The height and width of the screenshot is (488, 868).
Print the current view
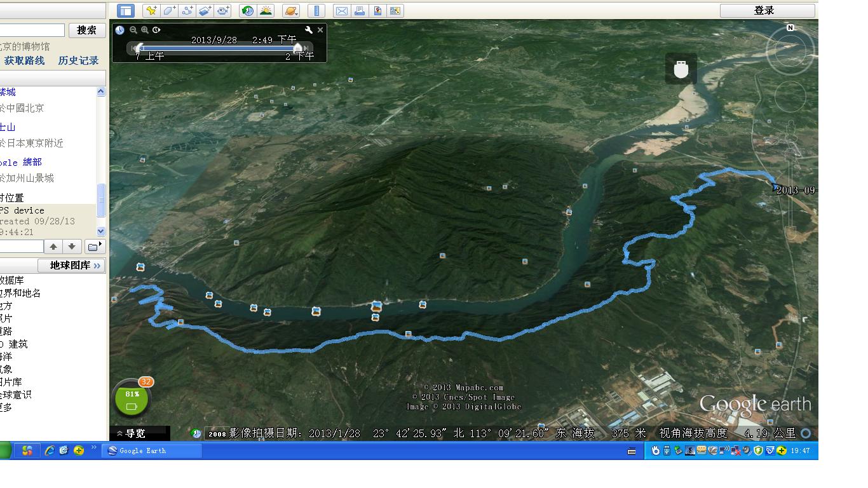click(x=360, y=11)
